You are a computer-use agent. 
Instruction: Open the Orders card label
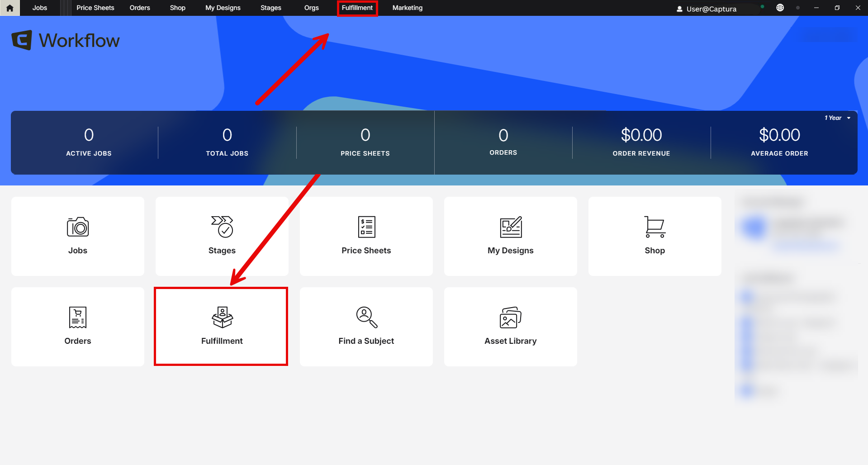click(x=78, y=341)
